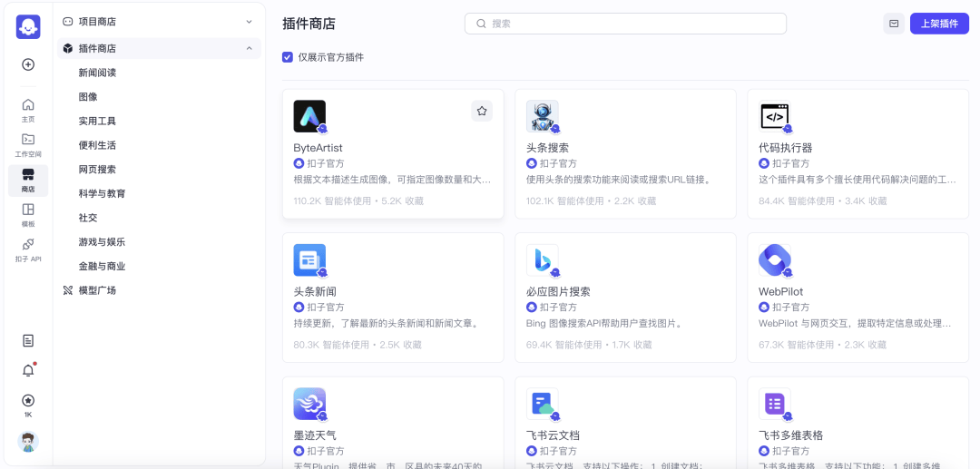Click the 上架插件 button
This screenshot has width=980, height=469.
pos(939,23)
